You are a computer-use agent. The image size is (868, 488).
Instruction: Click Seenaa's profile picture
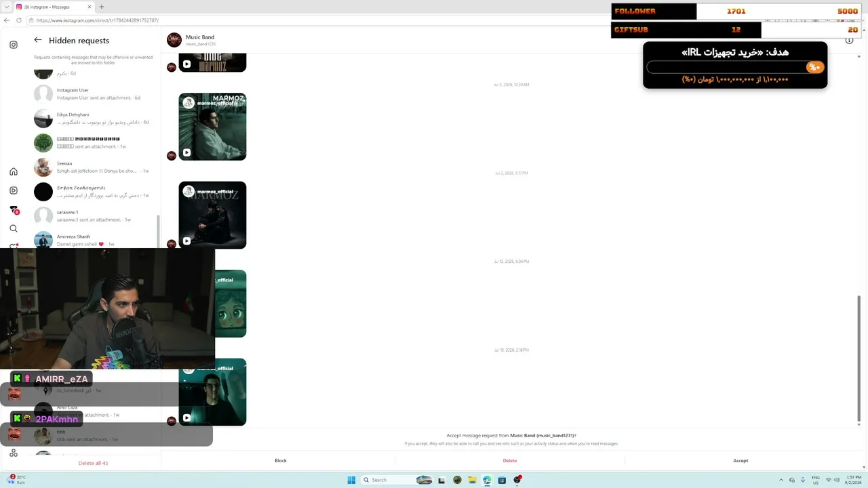tap(43, 167)
